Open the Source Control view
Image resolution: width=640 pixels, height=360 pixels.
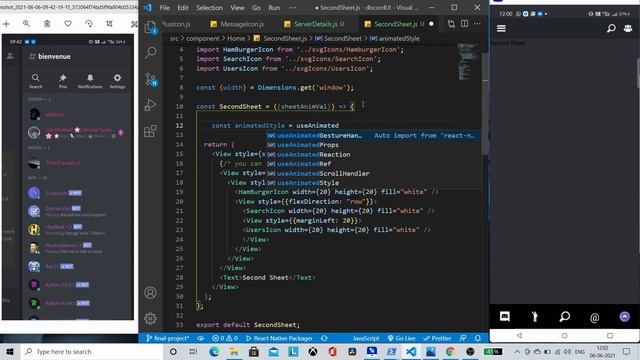[151, 79]
